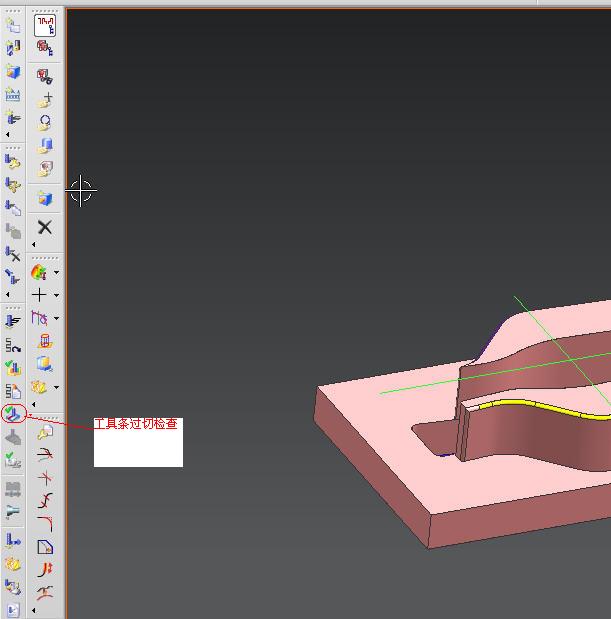
Task: Expand toolbar options arrow below yellow gears dropdown
Action: (x=34, y=404)
